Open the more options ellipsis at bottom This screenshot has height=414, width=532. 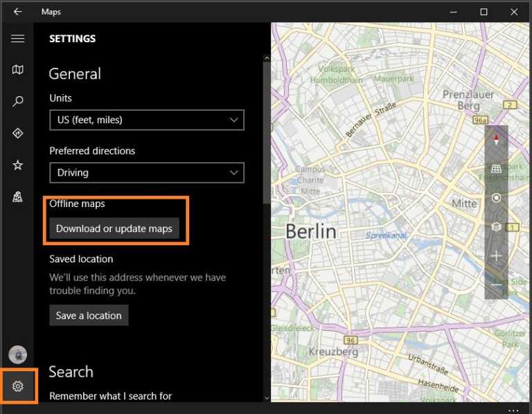tap(513, 411)
